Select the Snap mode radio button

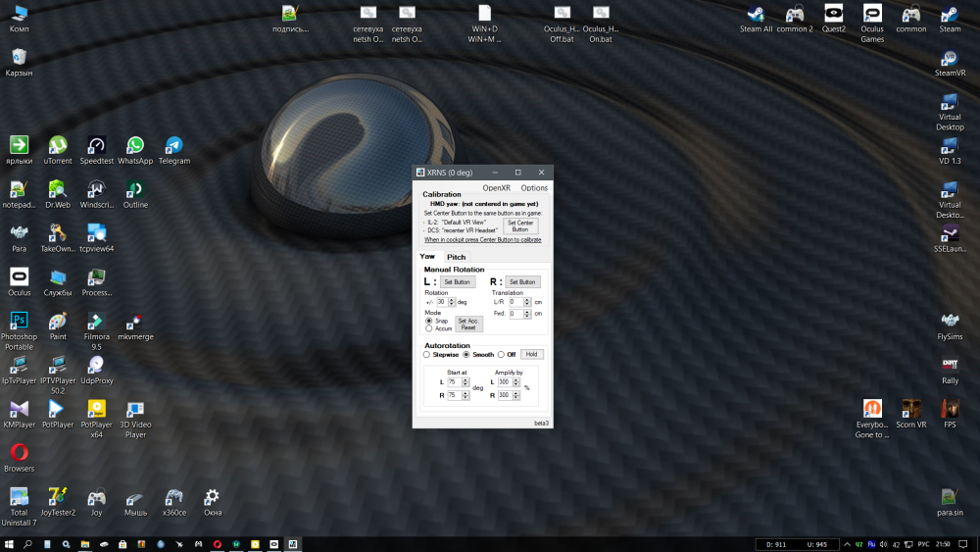(x=429, y=321)
